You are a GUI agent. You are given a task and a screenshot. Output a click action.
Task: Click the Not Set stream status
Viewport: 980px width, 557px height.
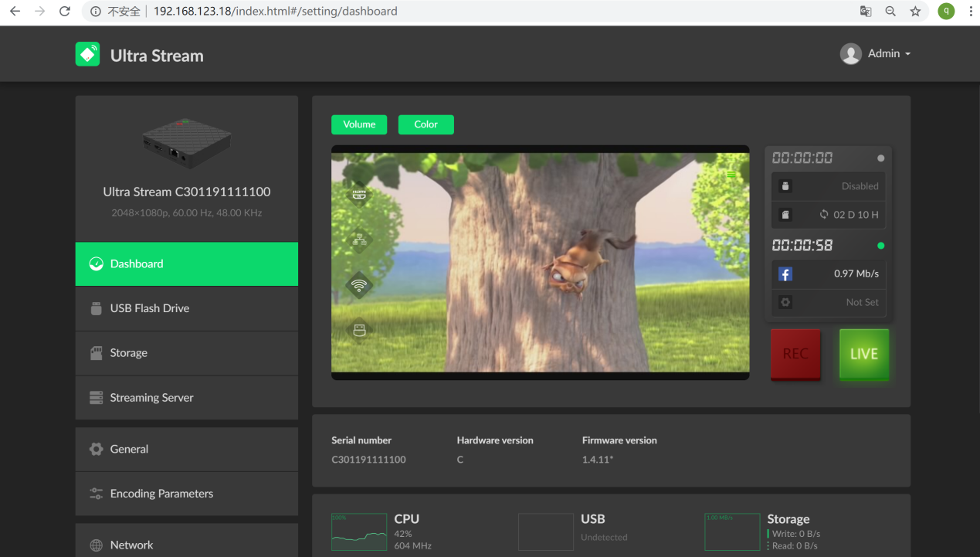tap(862, 302)
